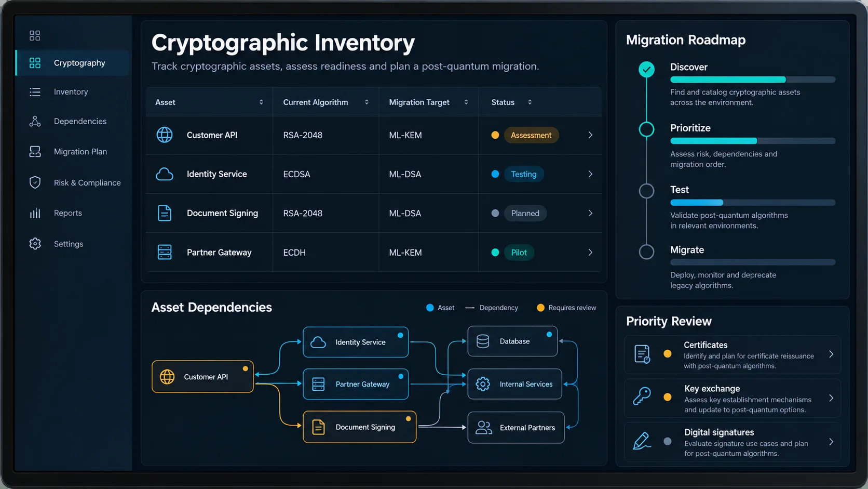Click the Discover progress bar
The height and width of the screenshot is (489, 868).
(753, 80)
